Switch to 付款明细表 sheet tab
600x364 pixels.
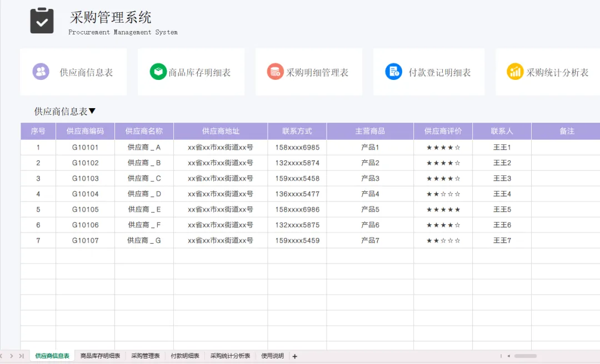[x=185, y=356]
